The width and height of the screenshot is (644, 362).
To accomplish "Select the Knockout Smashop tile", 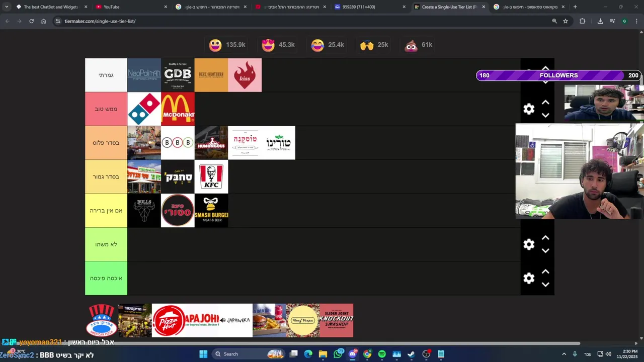I will (336, 320).
